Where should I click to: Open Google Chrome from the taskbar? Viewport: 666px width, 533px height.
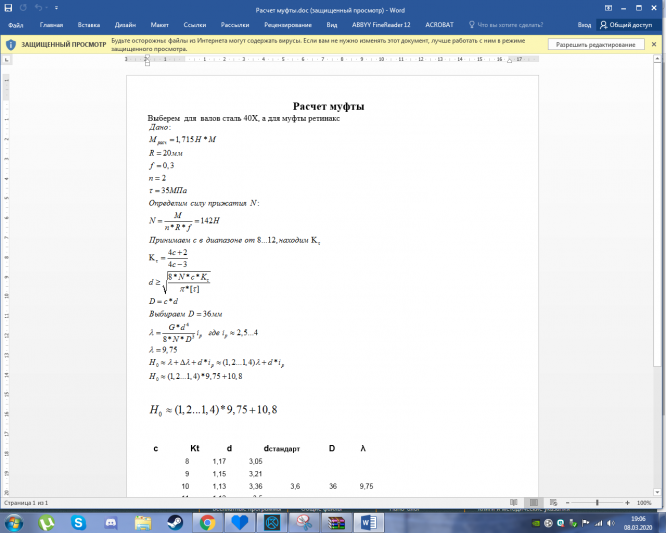207,523
